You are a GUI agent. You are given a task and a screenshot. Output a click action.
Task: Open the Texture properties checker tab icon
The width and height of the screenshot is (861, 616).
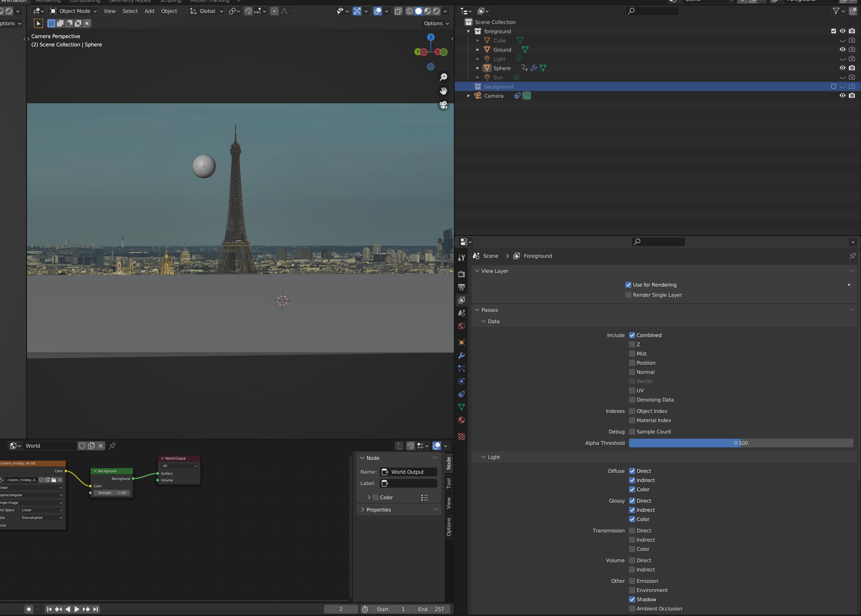tap(461, 437)
